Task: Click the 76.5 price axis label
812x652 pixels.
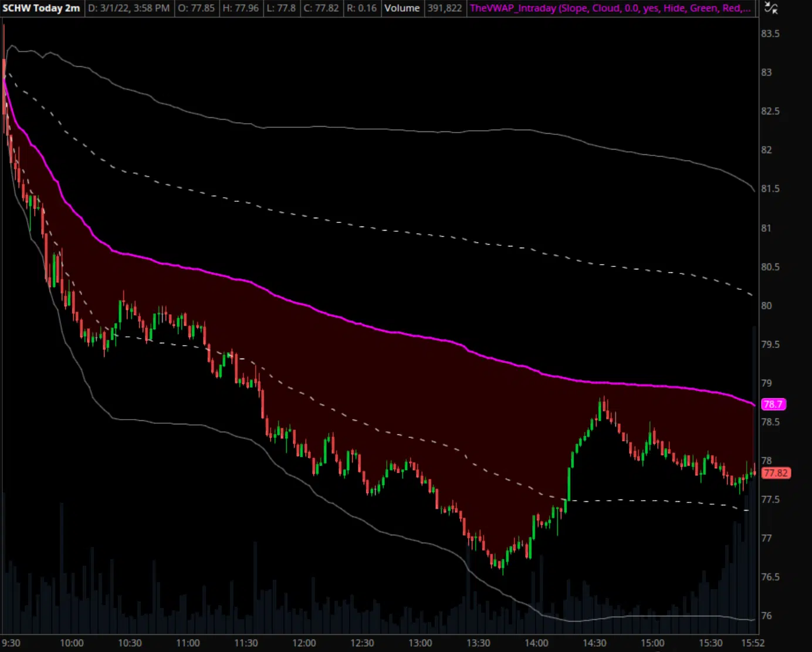Action: tap(770, 577)
